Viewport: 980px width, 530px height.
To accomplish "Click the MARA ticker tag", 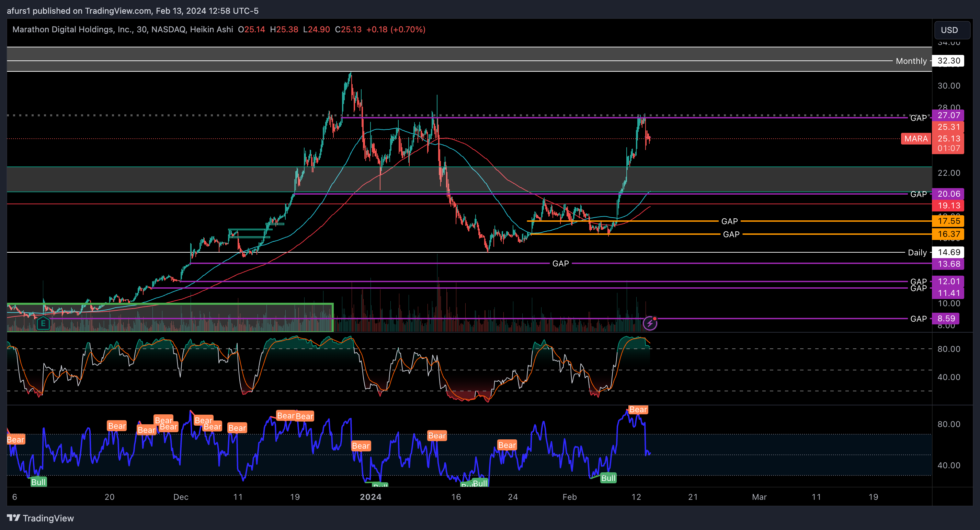I will pyautogui.click(x=916, y=139).
